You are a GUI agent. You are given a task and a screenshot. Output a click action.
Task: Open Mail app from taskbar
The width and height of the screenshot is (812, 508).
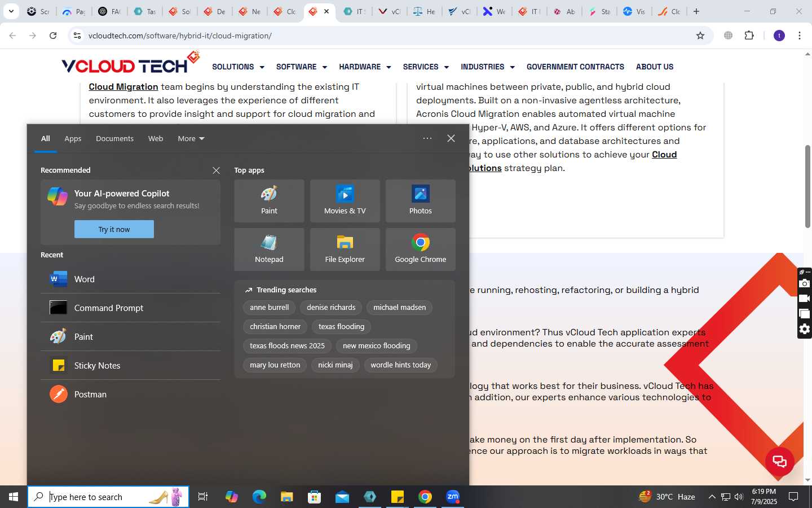(342, 497)
